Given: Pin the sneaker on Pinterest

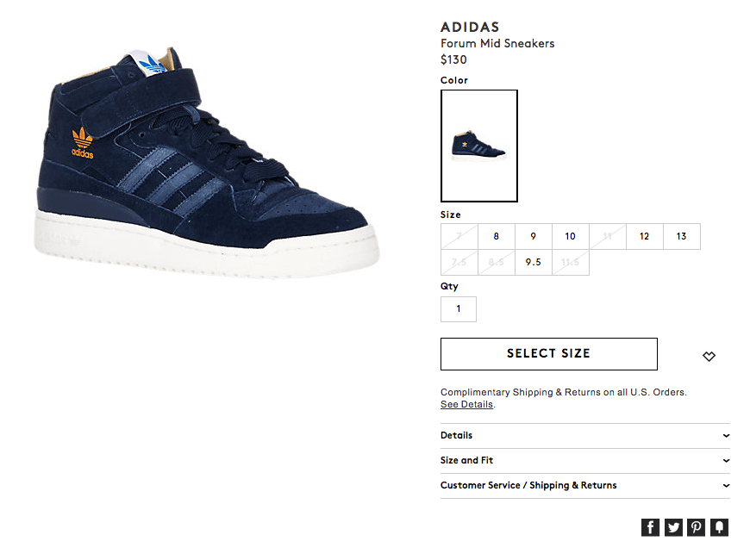Looking at the screenshot, I should click(x=696, y=527).
